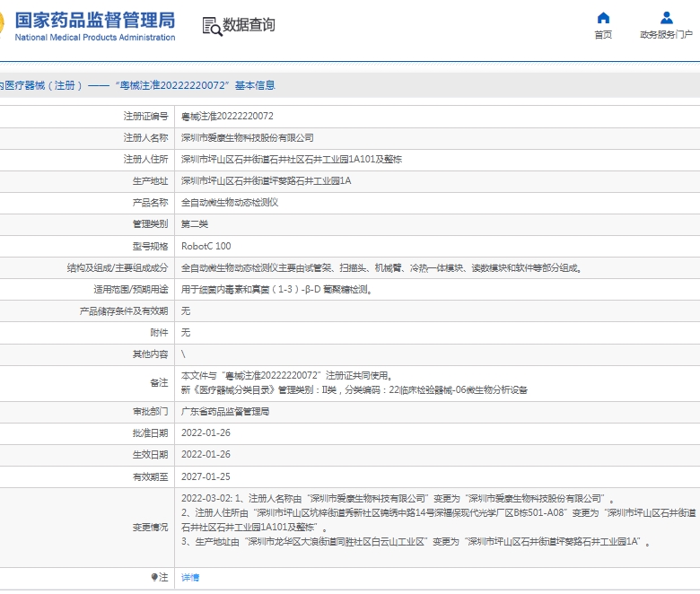700x594 pixels.
Task: Click the 其他内容 row label
Action: [151, 354]
